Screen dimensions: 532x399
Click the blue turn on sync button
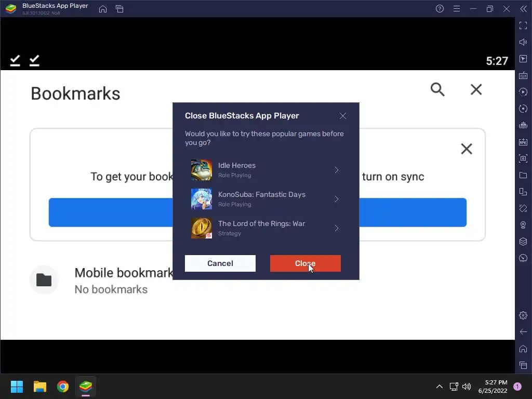coord(258,212)
